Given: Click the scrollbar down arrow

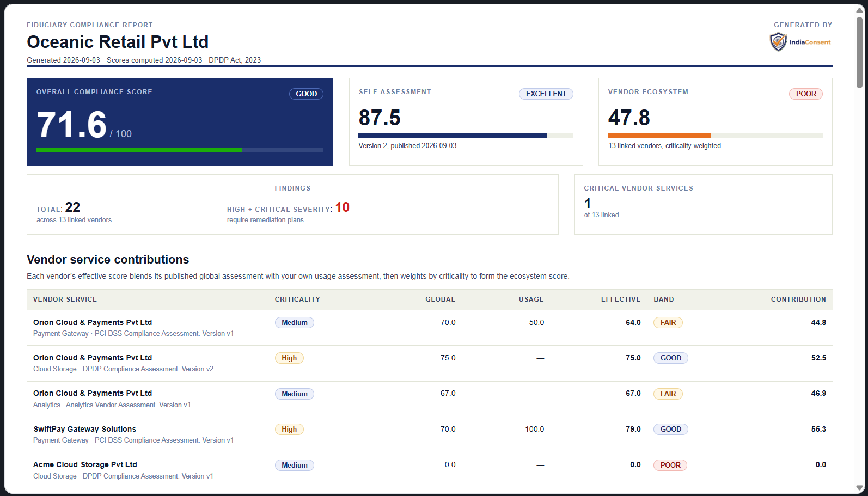Looking at the screenshot, I should 860,488.
